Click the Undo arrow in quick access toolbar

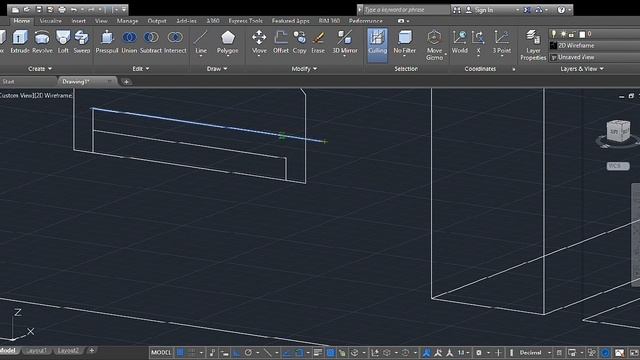click(x=74, y=9)
